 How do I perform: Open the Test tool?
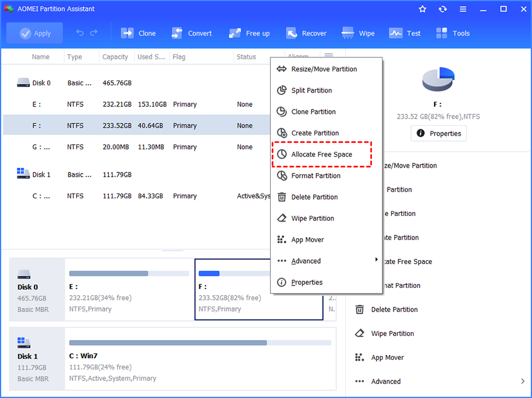click(x=405, y=33)
